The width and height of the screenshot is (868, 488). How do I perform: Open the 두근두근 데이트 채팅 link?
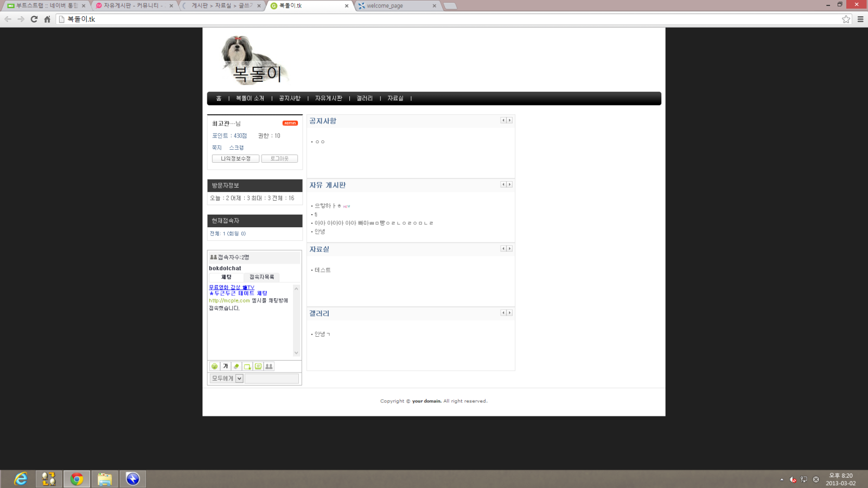[238, 293]
